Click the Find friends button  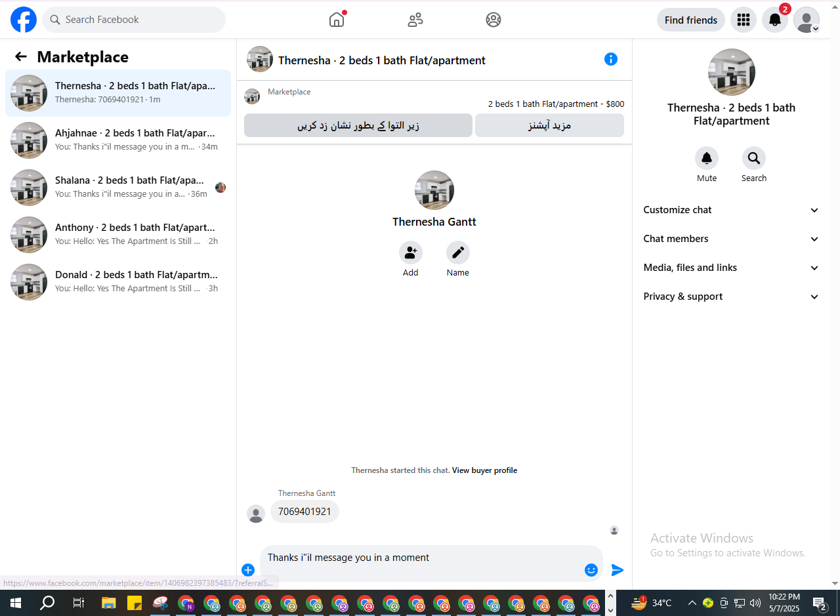(691, 20)
